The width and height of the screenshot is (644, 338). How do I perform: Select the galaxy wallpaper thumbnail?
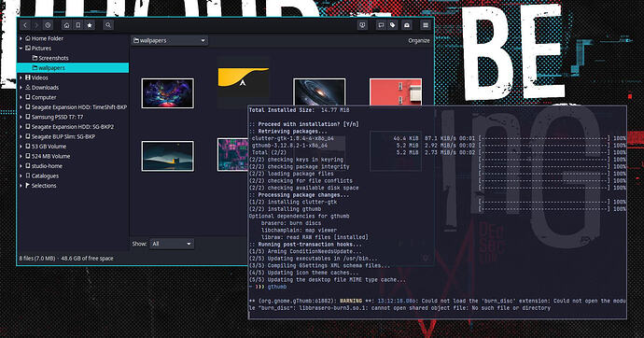(x=319, y=92)
